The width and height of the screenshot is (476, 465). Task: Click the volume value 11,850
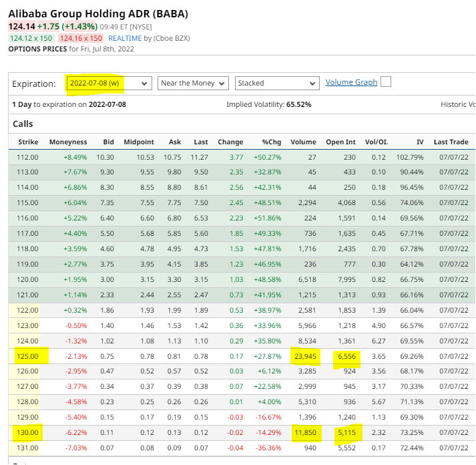click(x=305, y=432)
